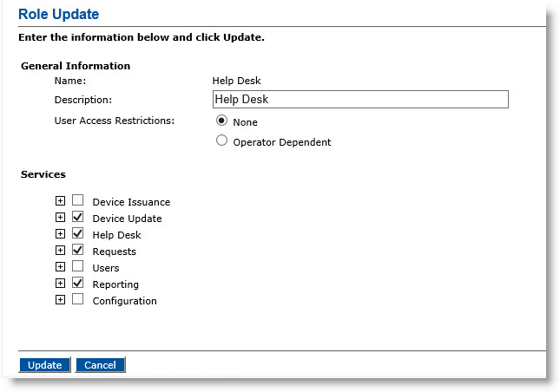Expand the Help Desk service node
This screenshot has height=392, width=560.
tap(61, 233)
